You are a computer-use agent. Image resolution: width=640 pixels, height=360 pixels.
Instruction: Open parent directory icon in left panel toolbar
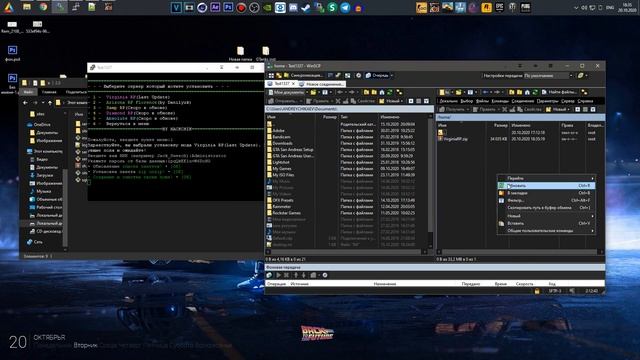(x=367, y=92)
